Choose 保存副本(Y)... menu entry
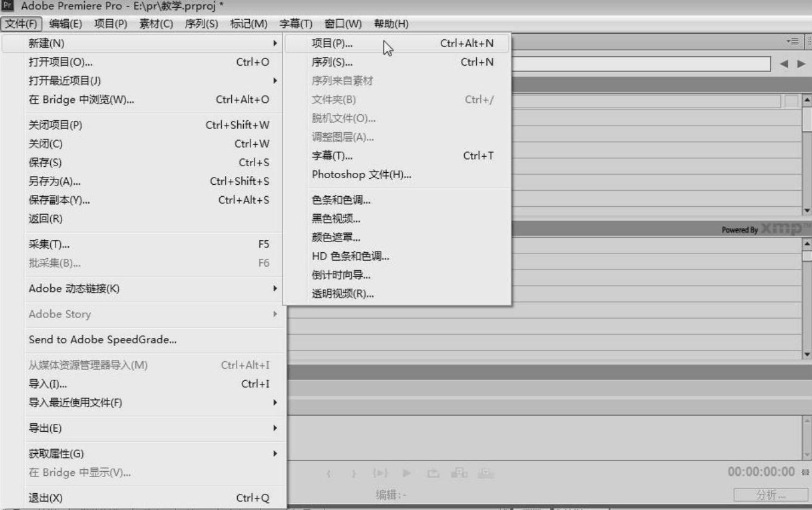 (143, 200)
